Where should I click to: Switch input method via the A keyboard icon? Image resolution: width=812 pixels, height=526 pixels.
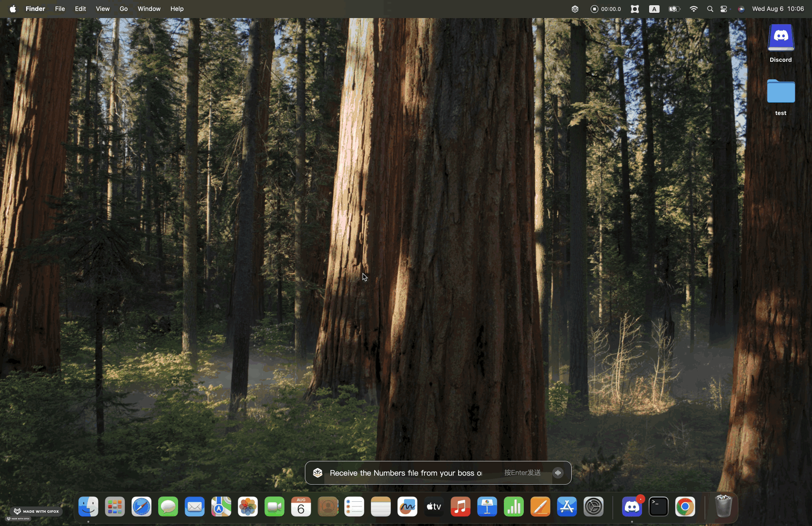654,9
